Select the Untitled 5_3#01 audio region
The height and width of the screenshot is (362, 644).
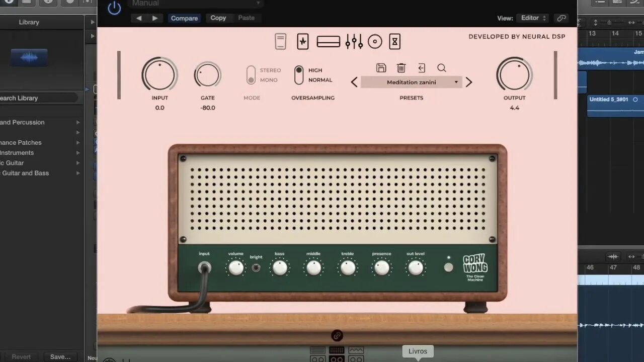[615, 106]
